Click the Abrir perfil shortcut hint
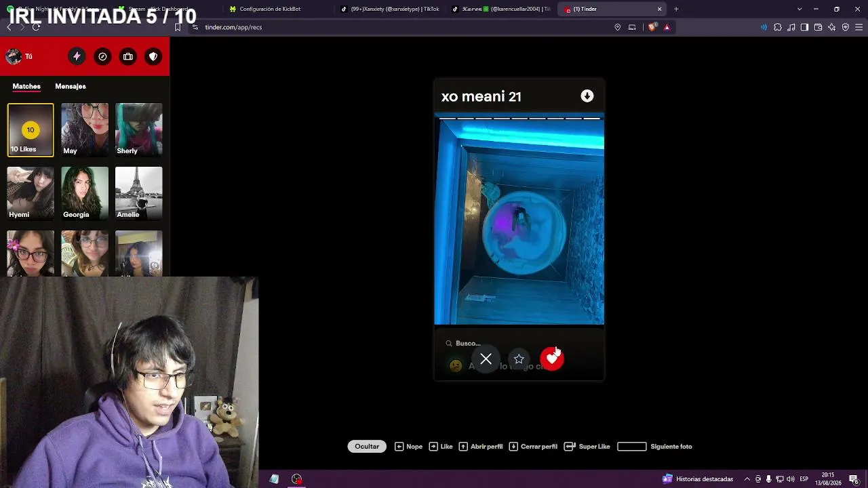This screenshot has width=868, height=488. tap(481, 447)
